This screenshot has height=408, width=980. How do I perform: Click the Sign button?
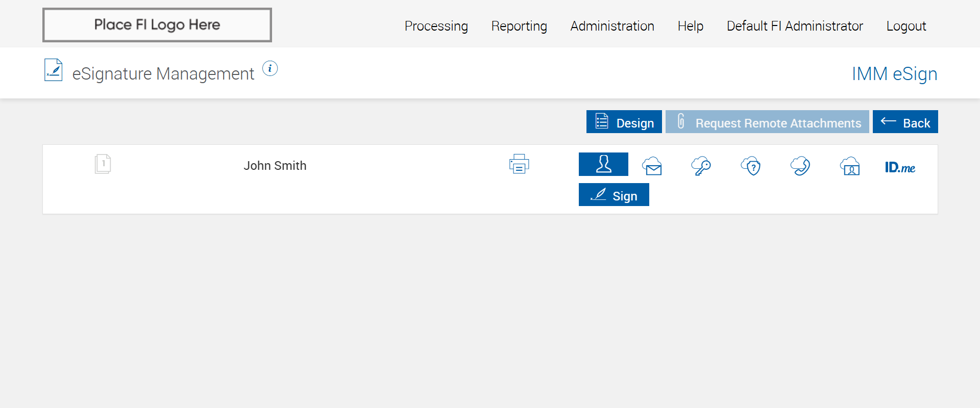614,195
